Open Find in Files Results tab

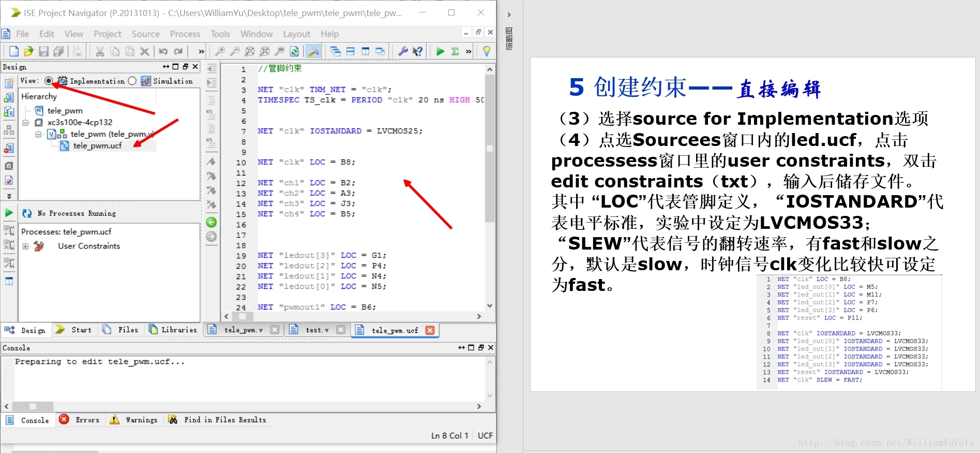coord(218,420)
